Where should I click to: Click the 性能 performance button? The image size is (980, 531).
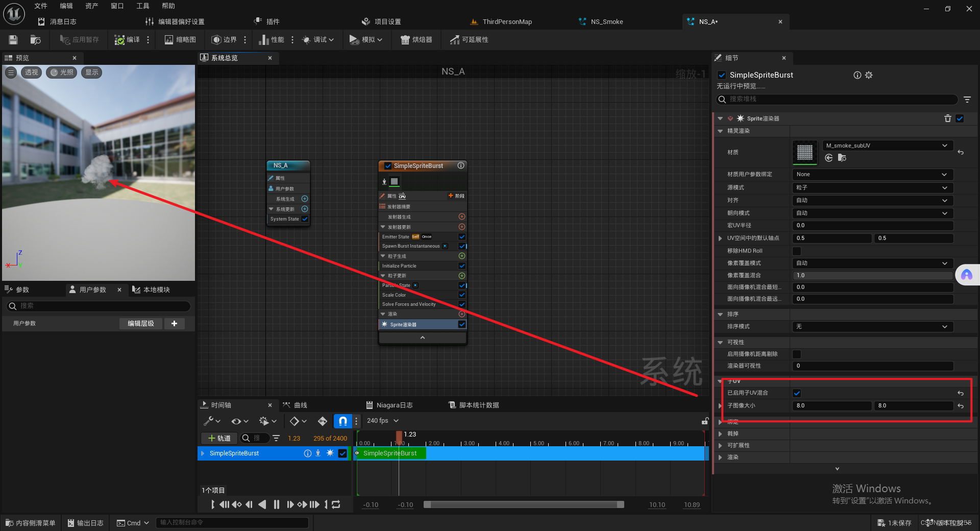pos(272,40)
